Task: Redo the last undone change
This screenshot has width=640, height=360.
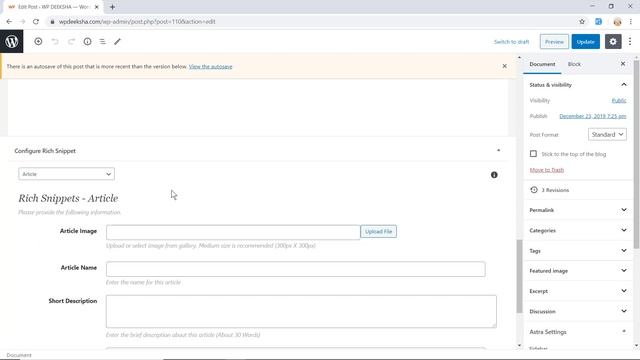Action: [71, 41]
